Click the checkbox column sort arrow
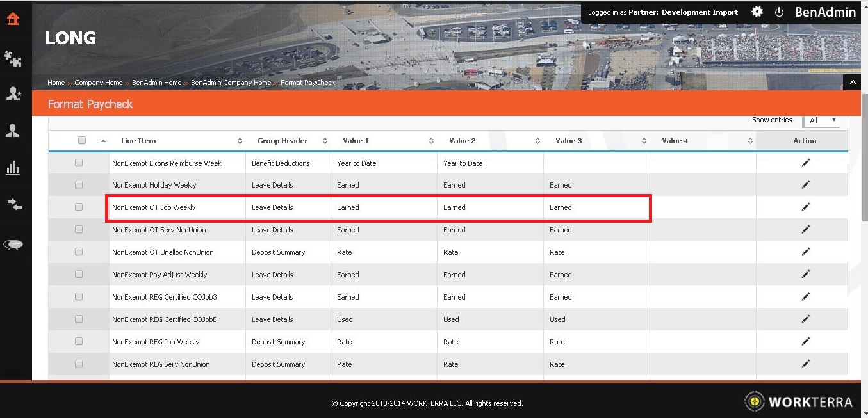Viewport: 868px width, 418px height. pyautogui.click(x=103, y=141)
